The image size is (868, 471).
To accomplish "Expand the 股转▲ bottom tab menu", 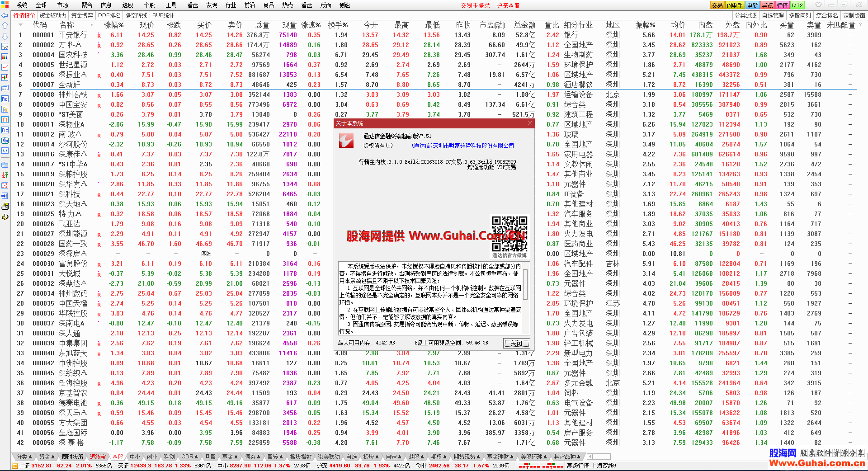I will click(276, 457).
